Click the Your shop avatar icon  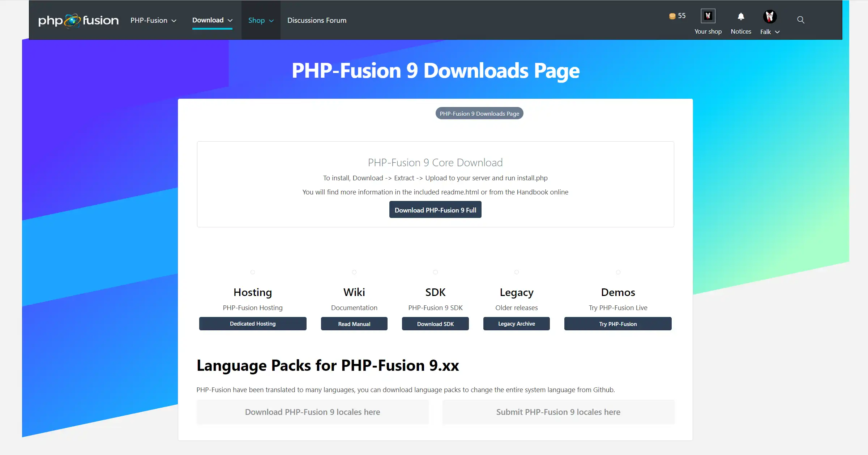coord(707,16)
